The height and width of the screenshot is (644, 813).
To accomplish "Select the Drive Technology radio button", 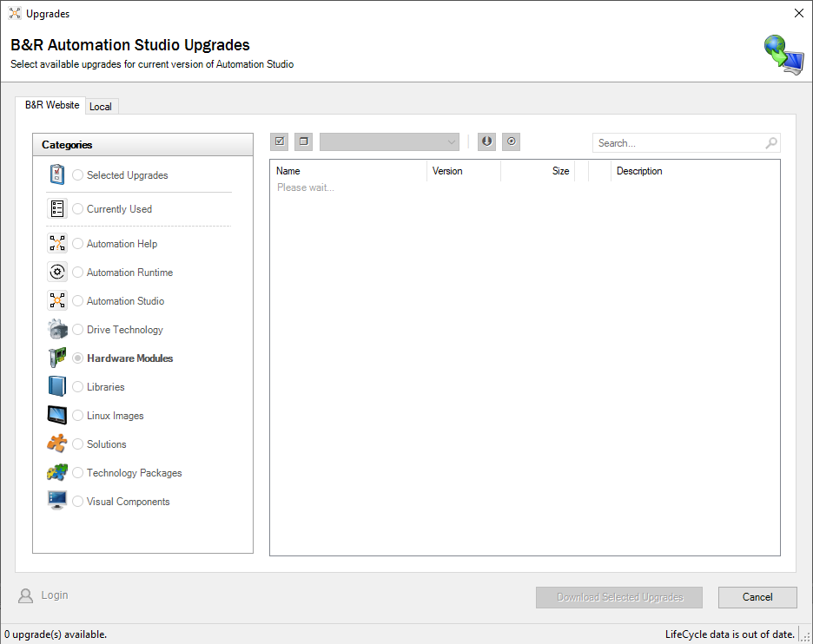I will click(x=78, y=330).
